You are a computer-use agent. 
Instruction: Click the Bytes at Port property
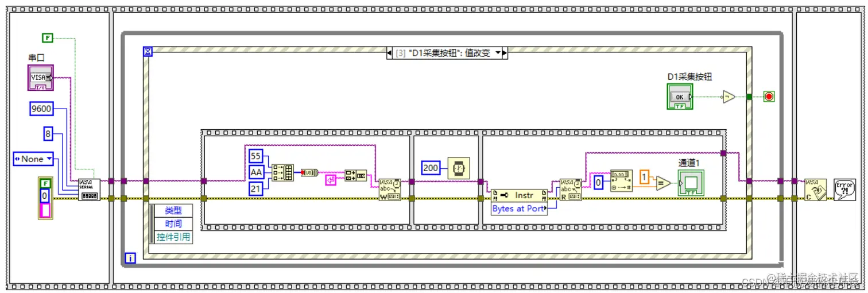(x=520, y=209)
